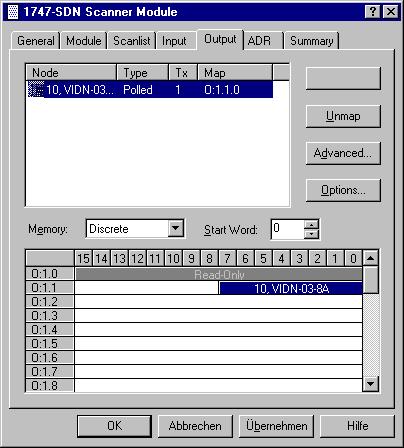Click the node device icon beside 10, VIDN-03
This screenshot has height=448, width=404.
click(x=35, y=89)
